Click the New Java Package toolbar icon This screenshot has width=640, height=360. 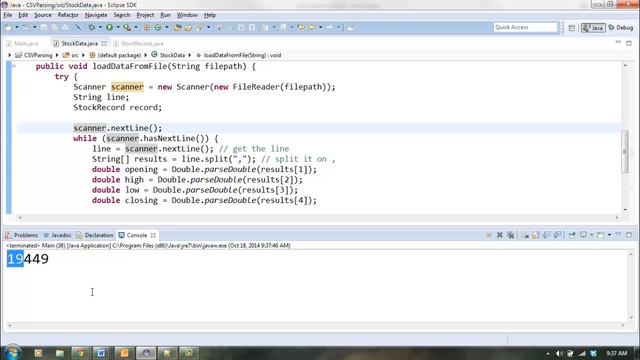[x=147, y=27]
